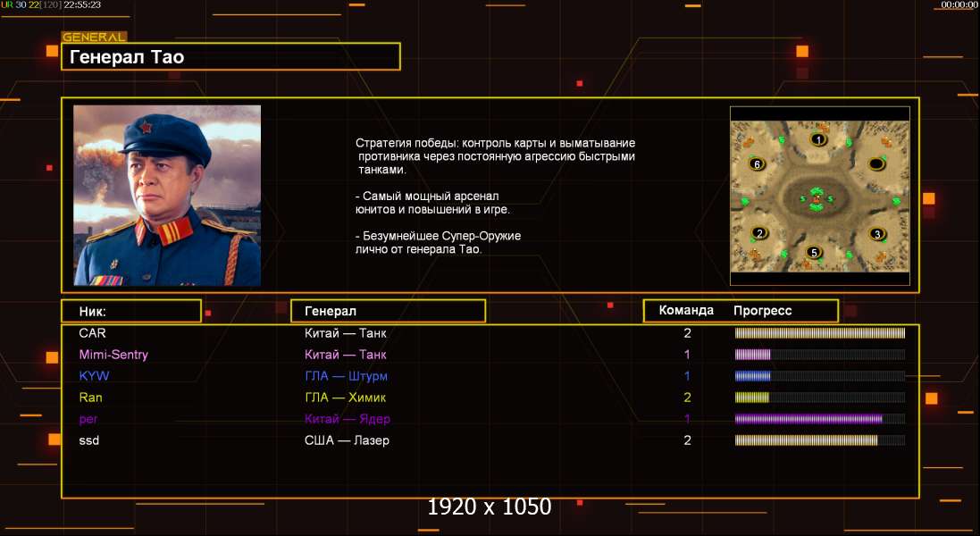980x536 pixels.
Task: Click Ran's yellow progress bar
Action: coord(820,398)
